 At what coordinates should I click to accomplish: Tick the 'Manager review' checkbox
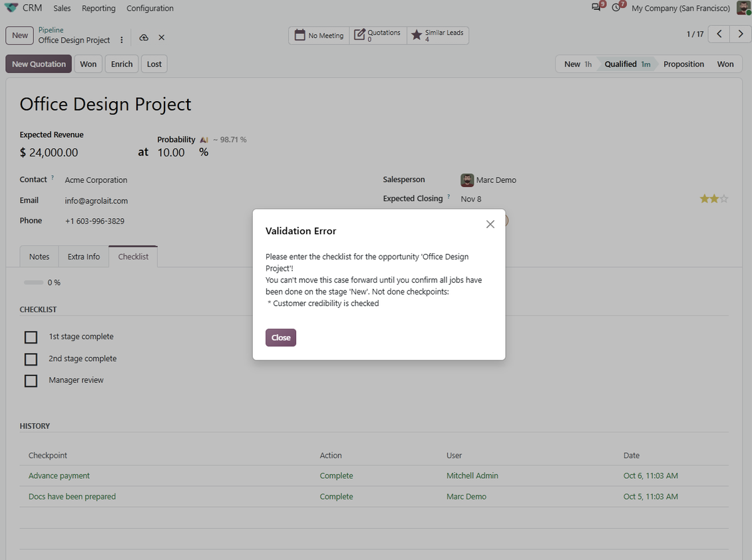point(31,380)
